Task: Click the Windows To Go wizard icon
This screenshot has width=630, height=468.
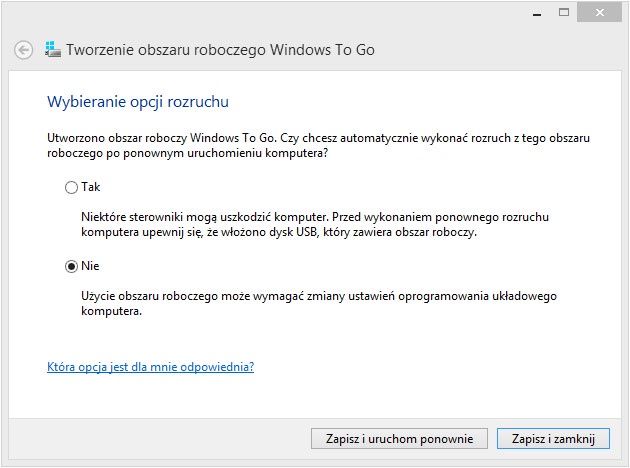Action: pyautogui.click(x=53, y=49)
